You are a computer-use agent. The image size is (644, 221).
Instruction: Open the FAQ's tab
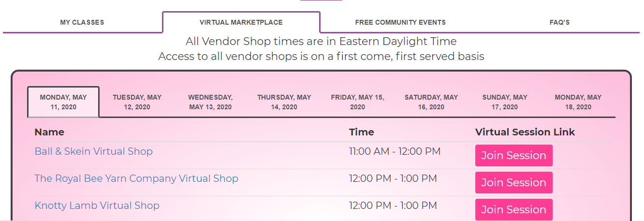click(559, 22)
